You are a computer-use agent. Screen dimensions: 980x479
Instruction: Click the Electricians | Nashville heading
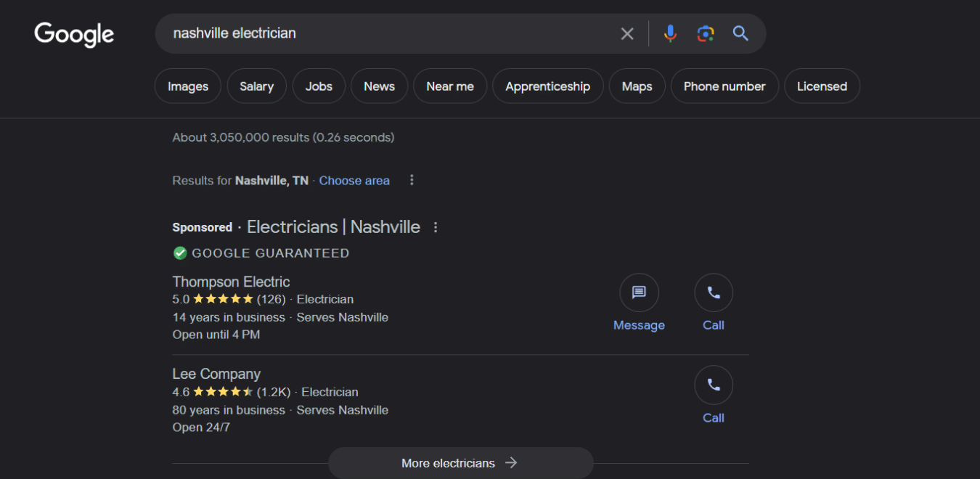333,227
